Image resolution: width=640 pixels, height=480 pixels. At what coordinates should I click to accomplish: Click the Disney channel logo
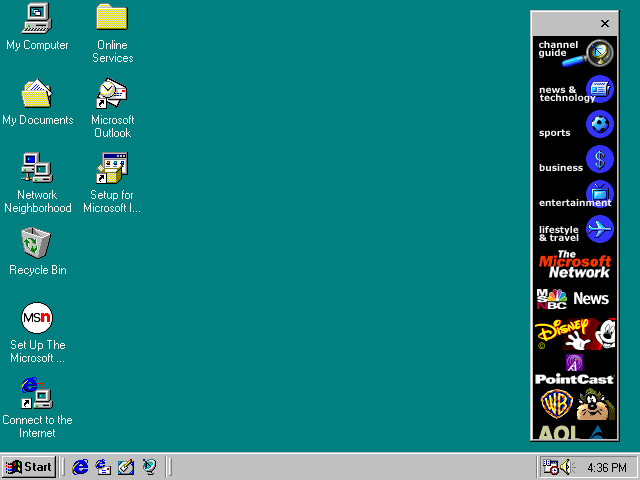574,332
